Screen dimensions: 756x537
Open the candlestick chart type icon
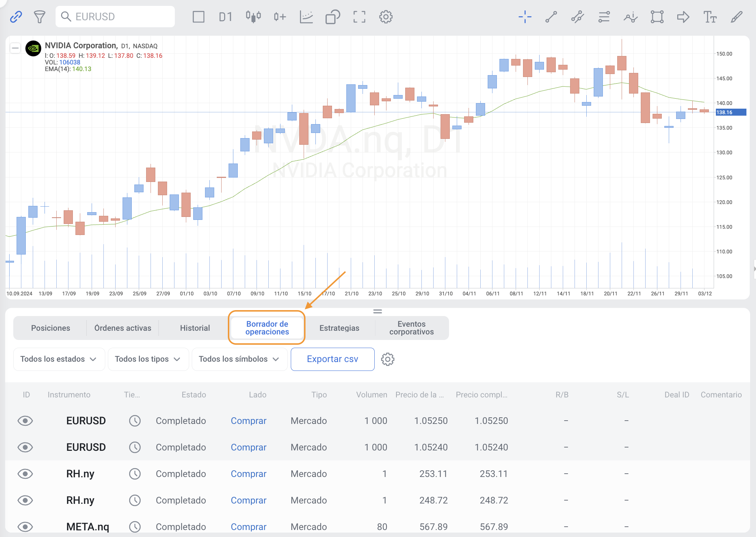coord(253,17)
